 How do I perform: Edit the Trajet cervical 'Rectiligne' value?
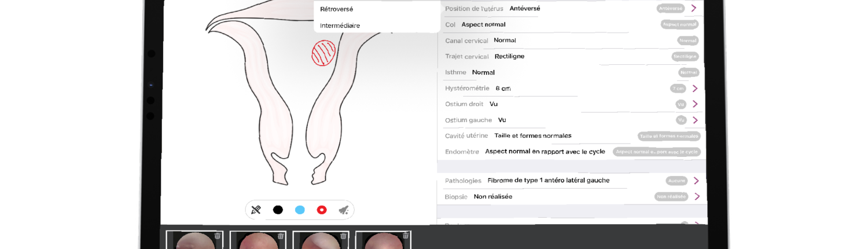pyautogui.click(x=509, y=56)
